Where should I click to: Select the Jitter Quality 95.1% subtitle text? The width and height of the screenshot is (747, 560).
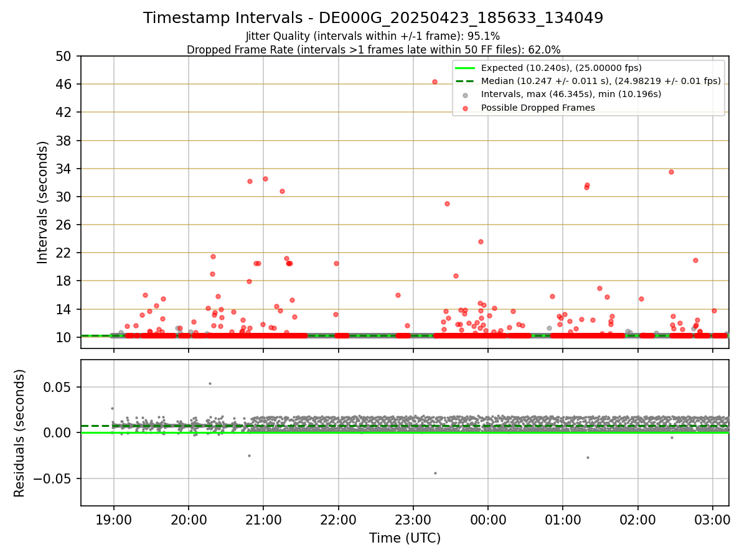click(373, 36)
